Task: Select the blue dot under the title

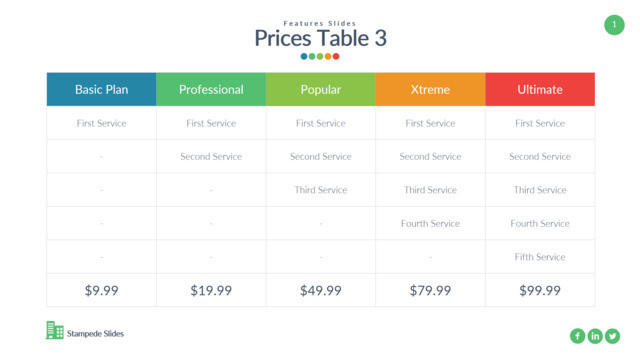Action: coord(304,56)
